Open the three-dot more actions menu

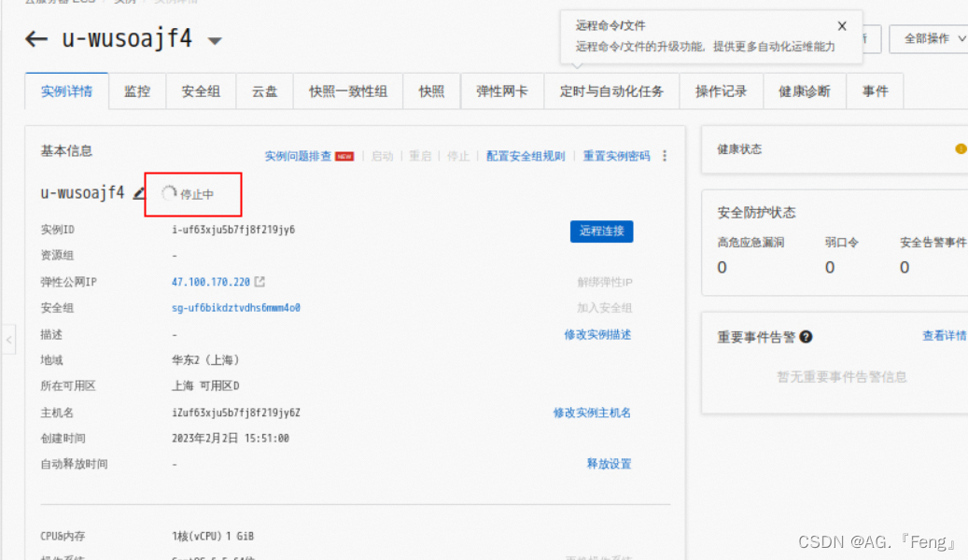pyautogui.click(x=665, y=156)
